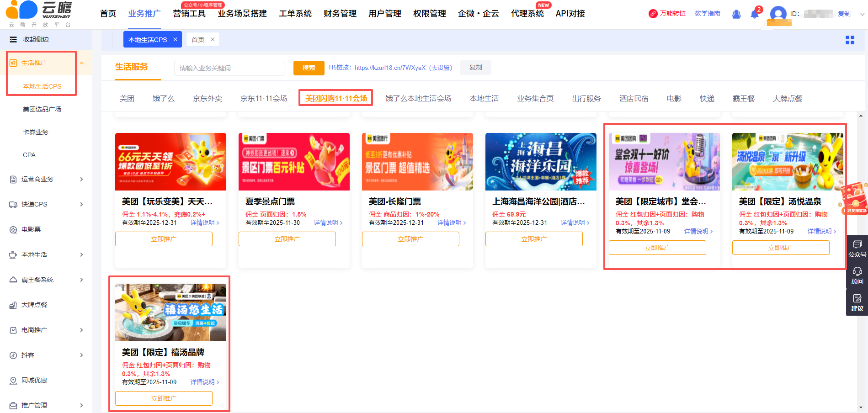Collapse the sidebar with 收起侧边 icon

(x=14, y=40)
